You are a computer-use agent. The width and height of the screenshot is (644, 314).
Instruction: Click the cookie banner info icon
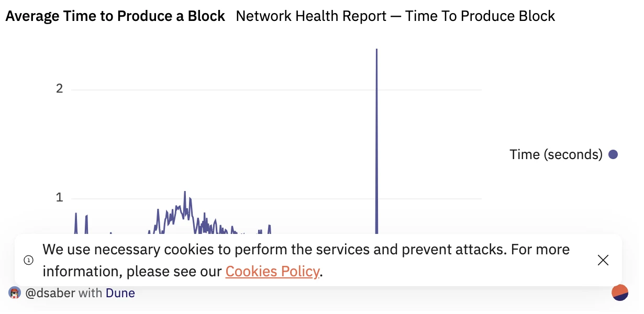pyautogui.click(x=29, y=260)
